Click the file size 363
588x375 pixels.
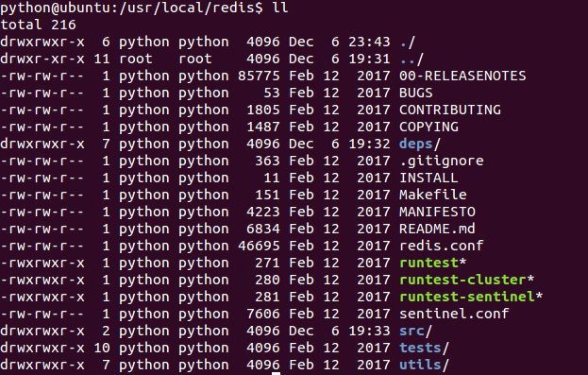coord(267,161)
